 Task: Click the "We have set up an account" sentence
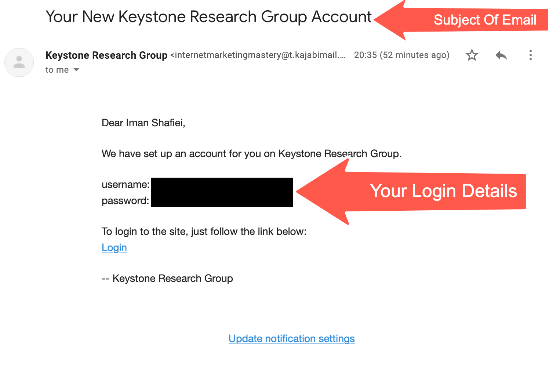[251, 154]
